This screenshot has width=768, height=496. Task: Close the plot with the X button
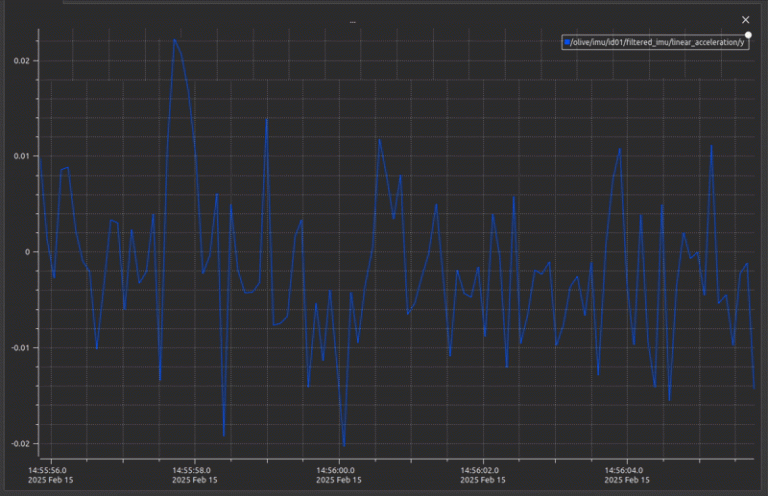coord(745,20)
